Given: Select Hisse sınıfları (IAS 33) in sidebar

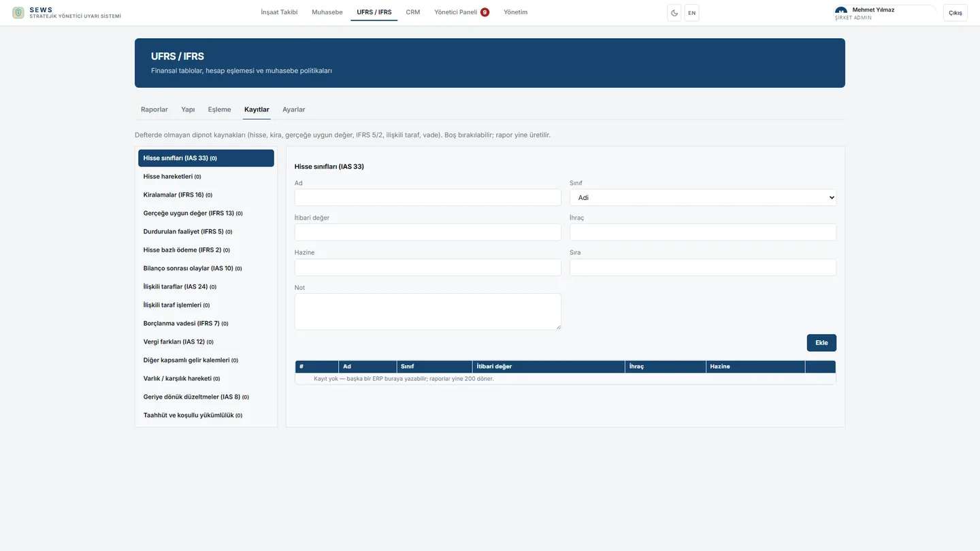Looking at the screenshot, I should coord(206,158).
